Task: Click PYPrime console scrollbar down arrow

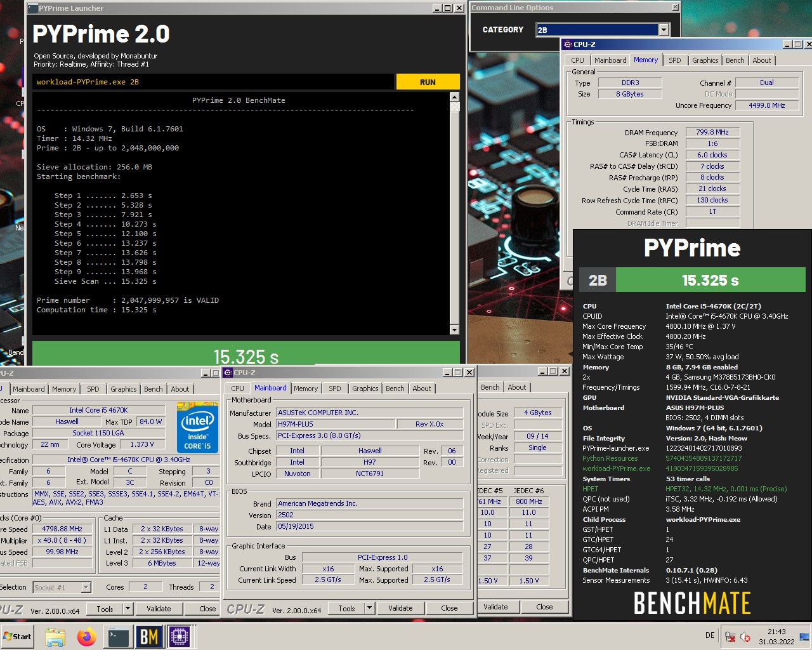Action: click(454, 330)
